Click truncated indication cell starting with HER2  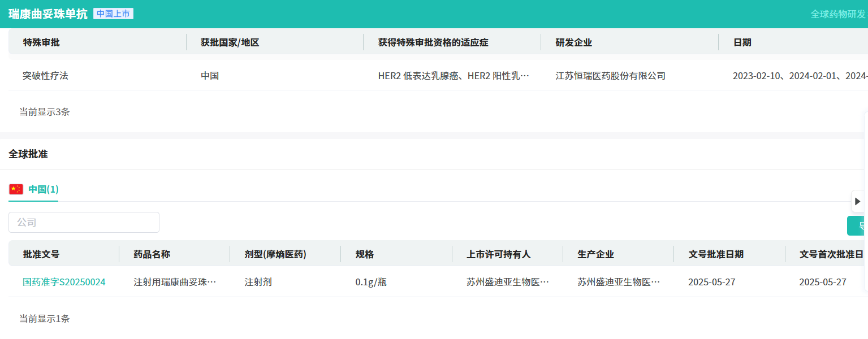pos(454,76)
